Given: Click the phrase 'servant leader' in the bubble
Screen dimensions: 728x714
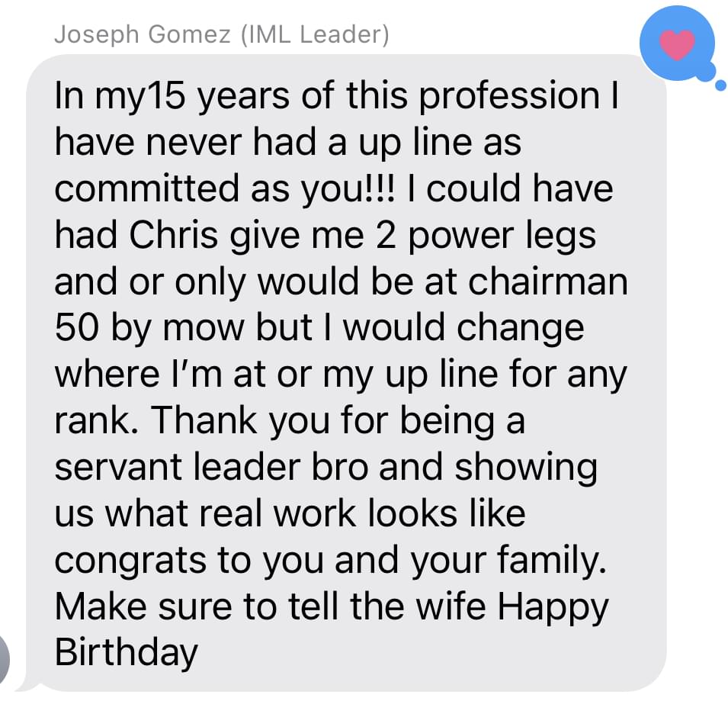Looking at the screenshot, I should pos(178,467).
